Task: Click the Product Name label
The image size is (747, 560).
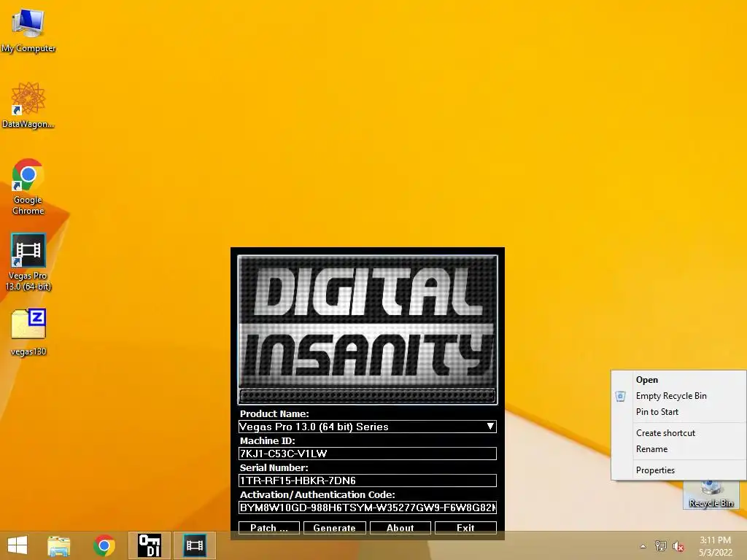Action: pyautogui.click(x=274, y=414)
